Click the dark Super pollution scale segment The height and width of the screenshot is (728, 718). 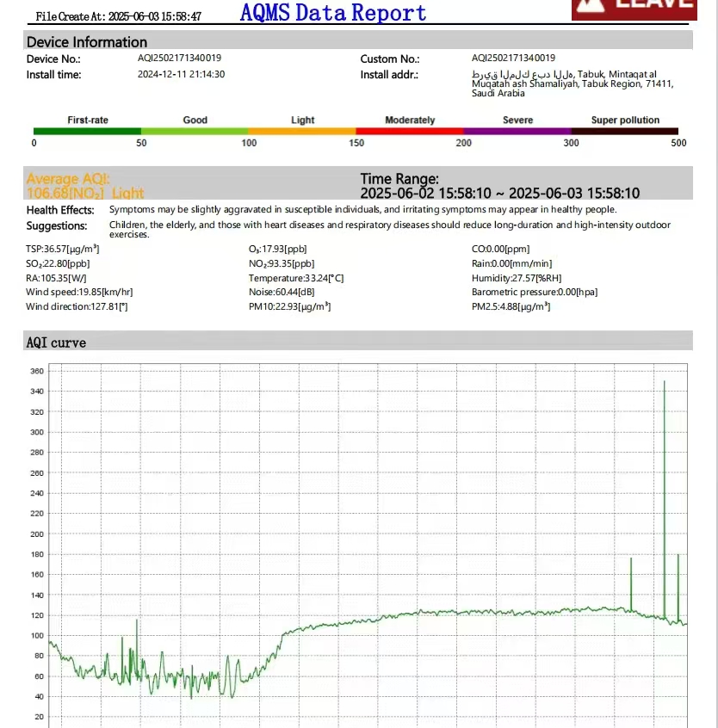[x=625, y=131]
